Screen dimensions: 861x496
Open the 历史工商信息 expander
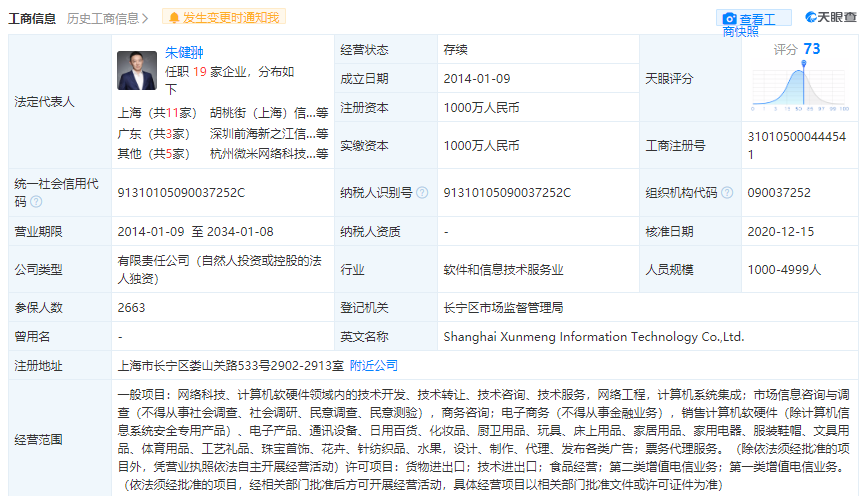pyautogui.click(x=108, y=18)
